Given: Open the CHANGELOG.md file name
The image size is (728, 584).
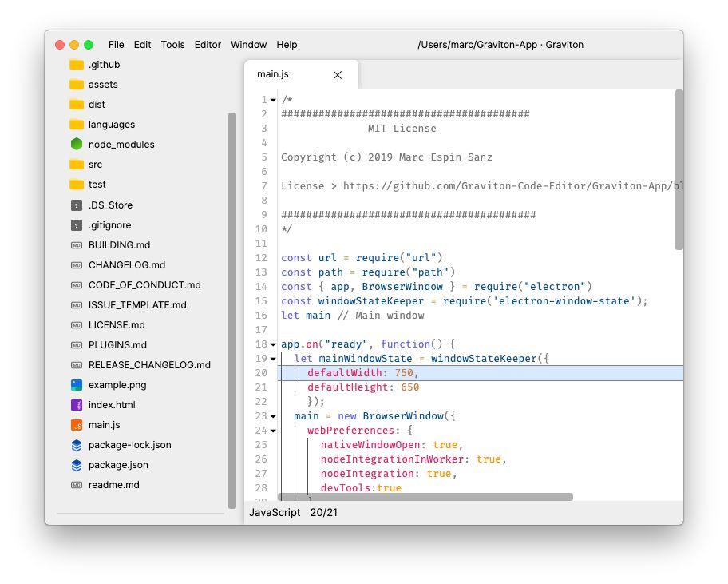Looking at the screenshot, I should click(x=127, y=264).
